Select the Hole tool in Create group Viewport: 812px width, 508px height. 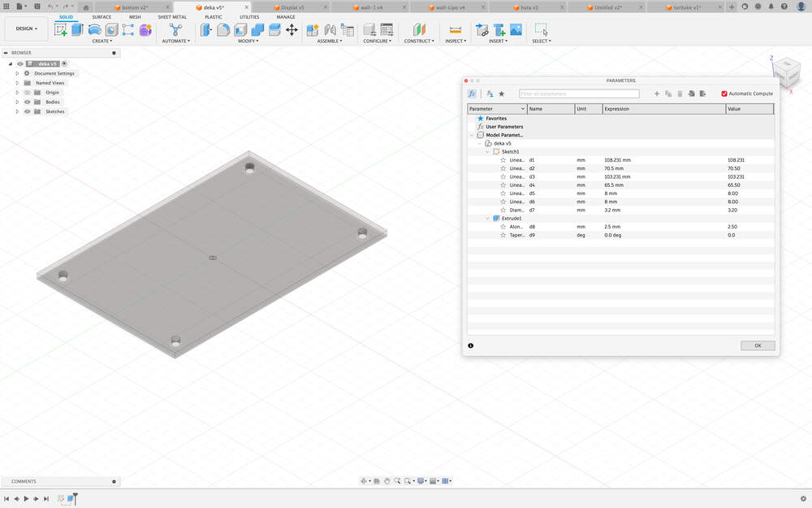pos(111,29)
